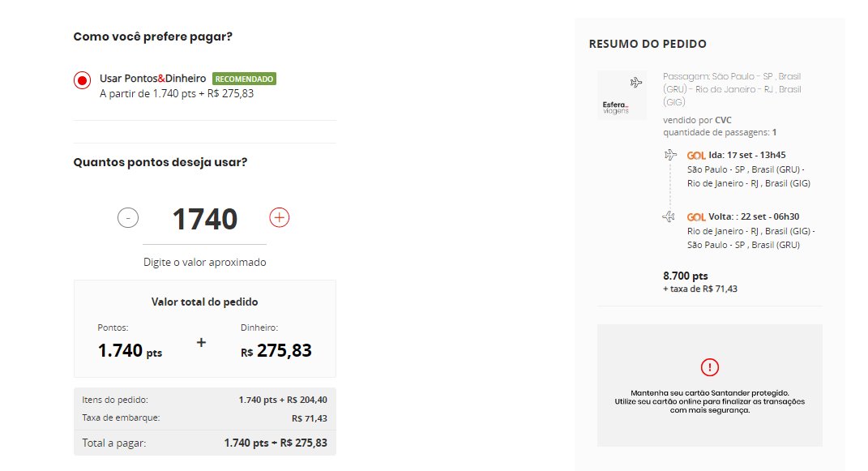Click the Total a pagar row

pyautogui.click(x=205, y=443)
